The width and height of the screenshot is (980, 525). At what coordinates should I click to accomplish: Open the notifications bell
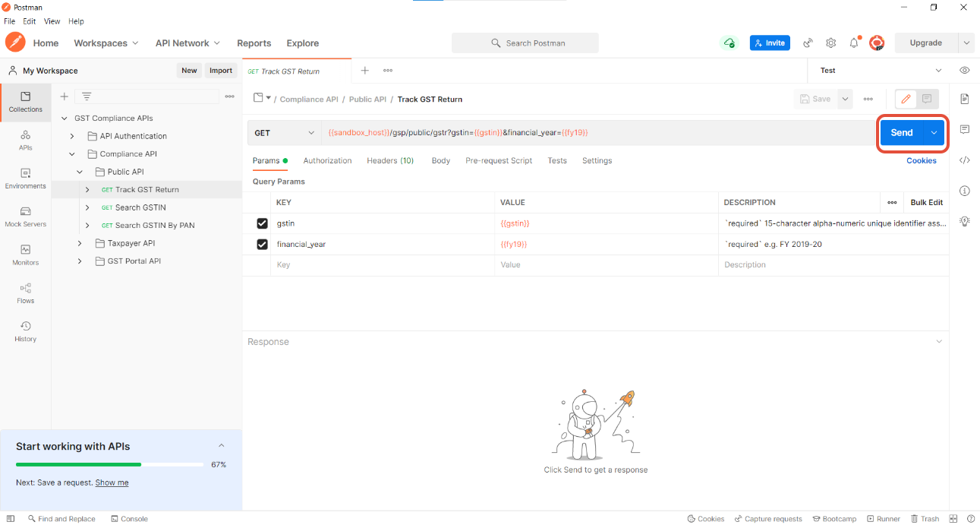point(854,43)
